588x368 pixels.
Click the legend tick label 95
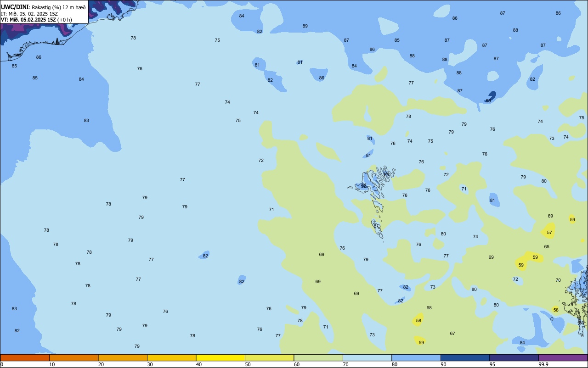[x=492, y=364]
